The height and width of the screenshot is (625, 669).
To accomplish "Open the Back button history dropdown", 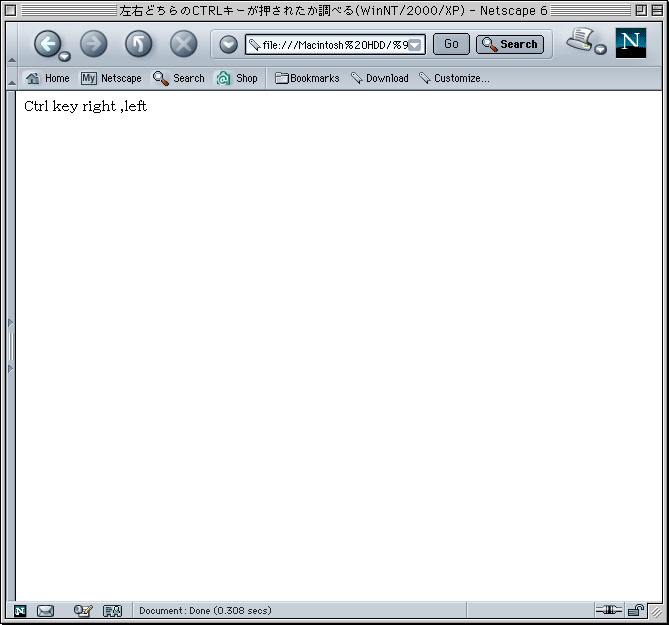I will point(65,56).
